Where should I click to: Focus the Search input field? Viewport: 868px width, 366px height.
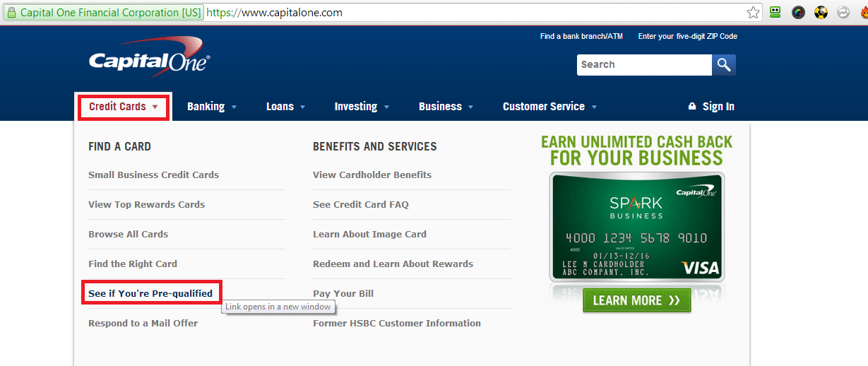644,65
